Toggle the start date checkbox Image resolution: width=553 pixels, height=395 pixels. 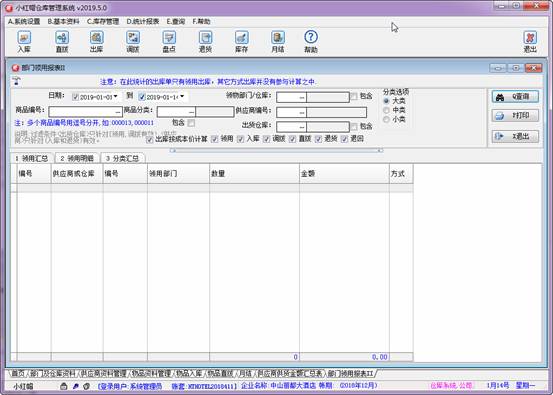(75, 97)
